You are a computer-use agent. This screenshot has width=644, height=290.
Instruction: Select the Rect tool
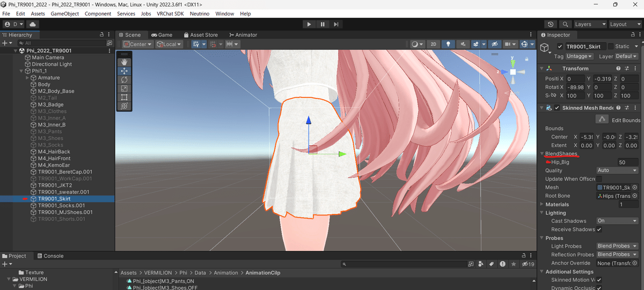click(x=124, y=97)
